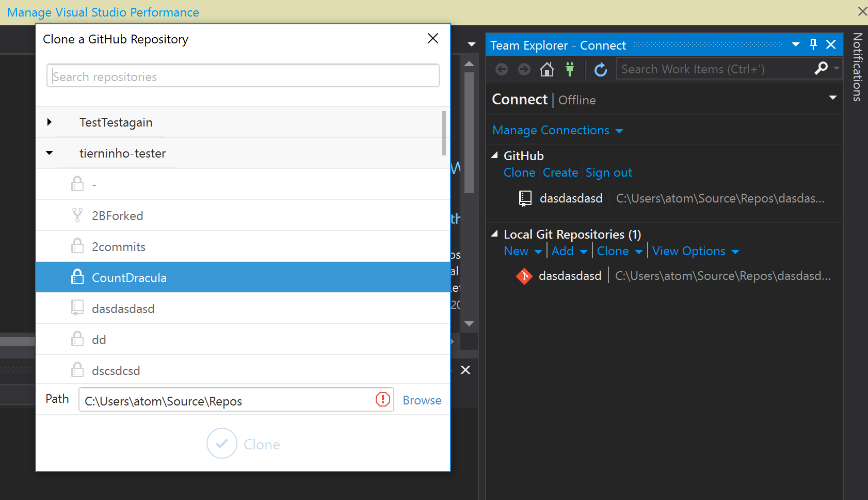Click the Home icon in Team Explorer
Image resolution: width=868 pixels, height=500 pixels.
[x=548, y=69]
